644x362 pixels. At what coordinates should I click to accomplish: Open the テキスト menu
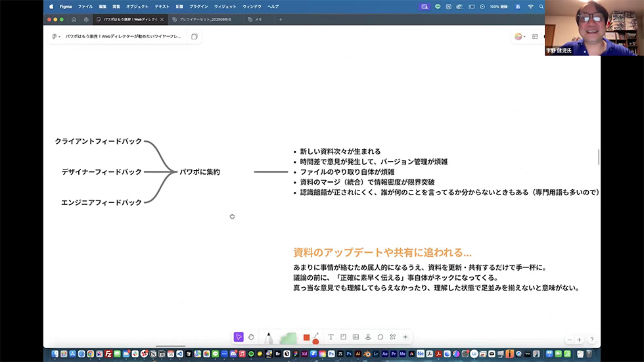tap(162, 7)
